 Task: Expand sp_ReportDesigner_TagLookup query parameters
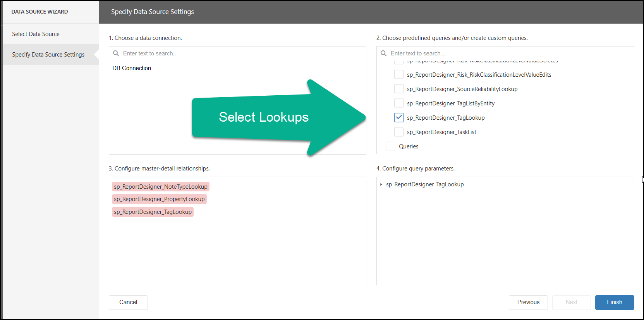tap(381, 184)
